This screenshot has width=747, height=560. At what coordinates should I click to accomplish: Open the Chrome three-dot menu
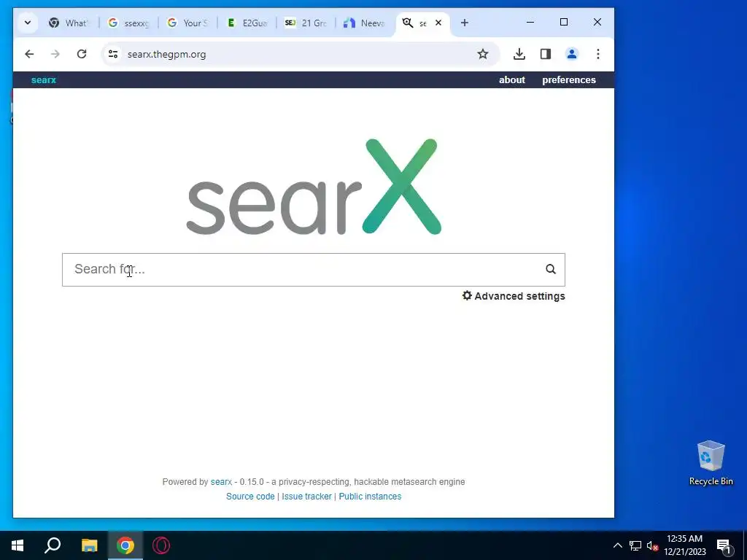598,54
